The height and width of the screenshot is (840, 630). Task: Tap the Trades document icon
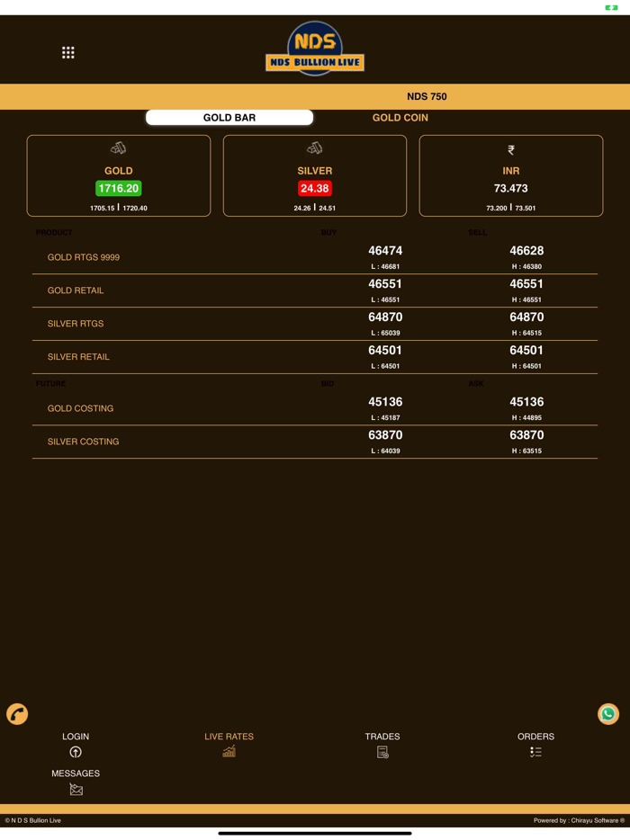click(382, 752)
